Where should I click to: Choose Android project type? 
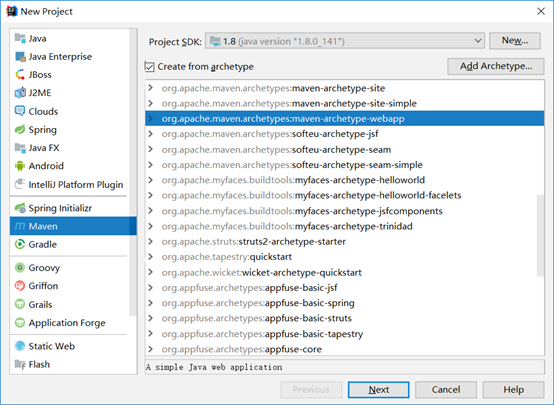tap(70, 166)
